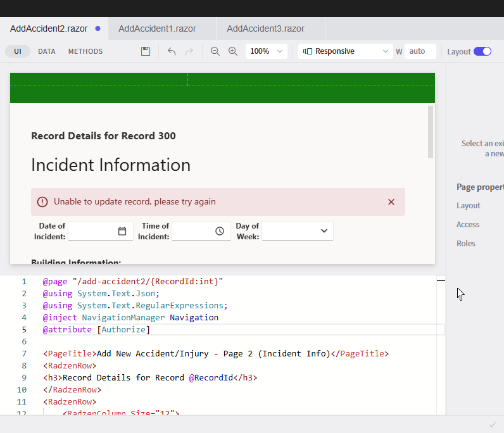Open the AddAccident3.razor tab

[265, 28]
